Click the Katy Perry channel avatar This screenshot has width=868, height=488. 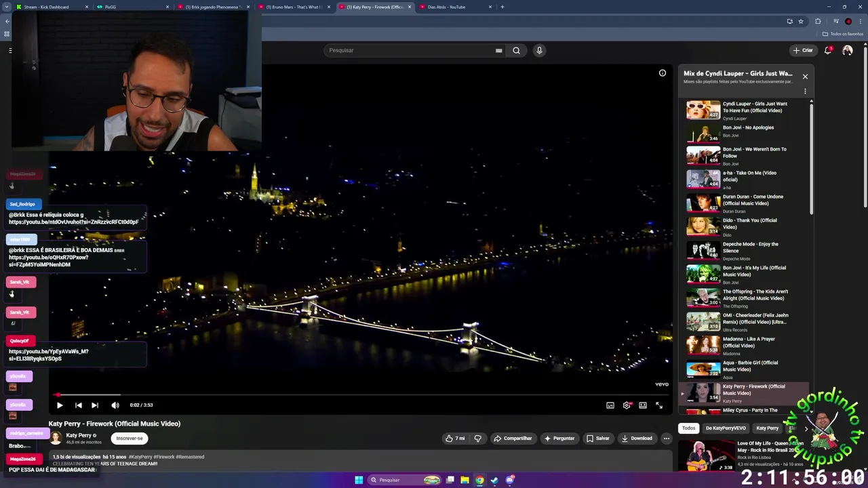56,439
